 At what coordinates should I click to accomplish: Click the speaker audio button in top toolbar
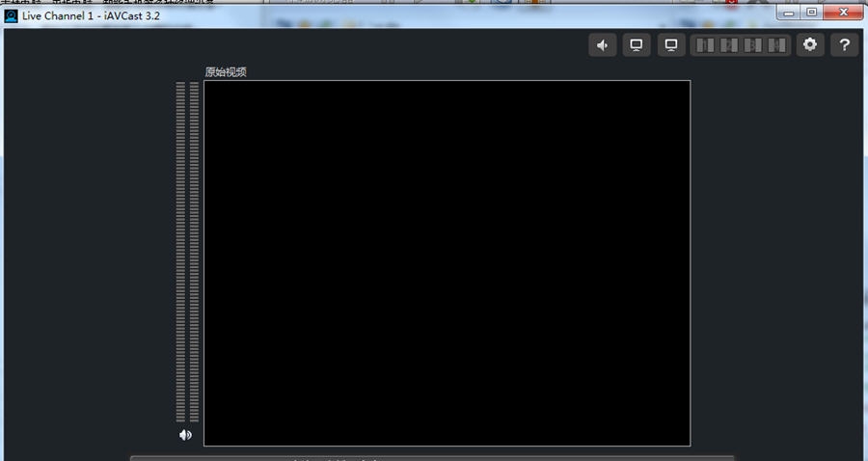(602, 44)
